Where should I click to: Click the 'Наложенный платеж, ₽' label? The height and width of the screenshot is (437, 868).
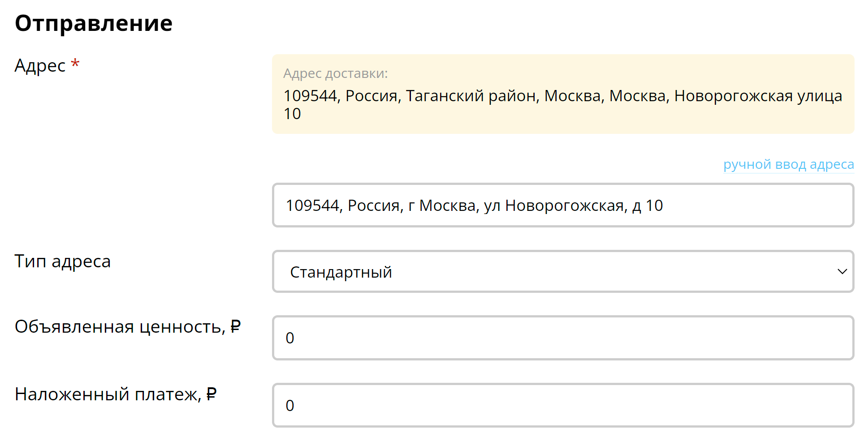tap(116, 394)
